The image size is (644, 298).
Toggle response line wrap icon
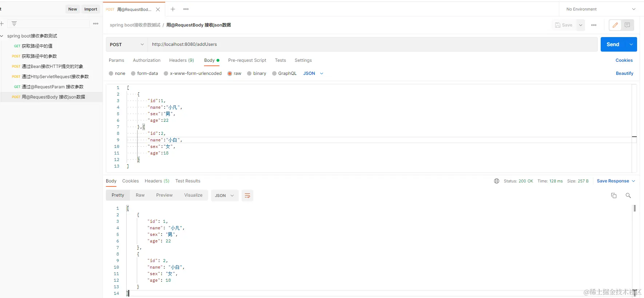247,196
